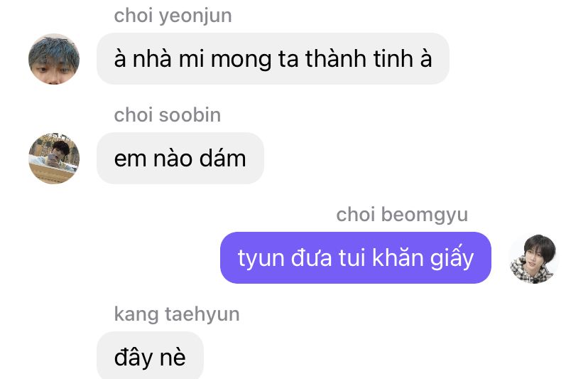This screenshot has width=588, height=379.
Task: Click the sender name "choi soobin"
Action: (168, 115)
